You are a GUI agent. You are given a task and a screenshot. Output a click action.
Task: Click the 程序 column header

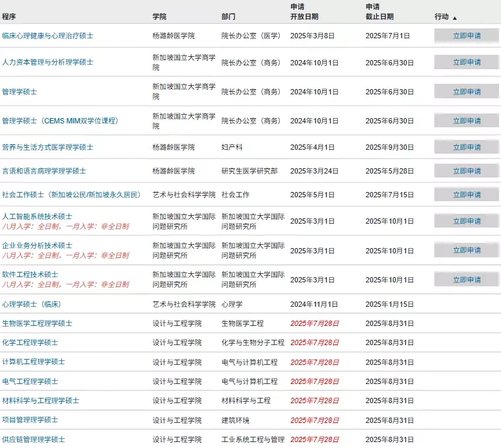9,16
